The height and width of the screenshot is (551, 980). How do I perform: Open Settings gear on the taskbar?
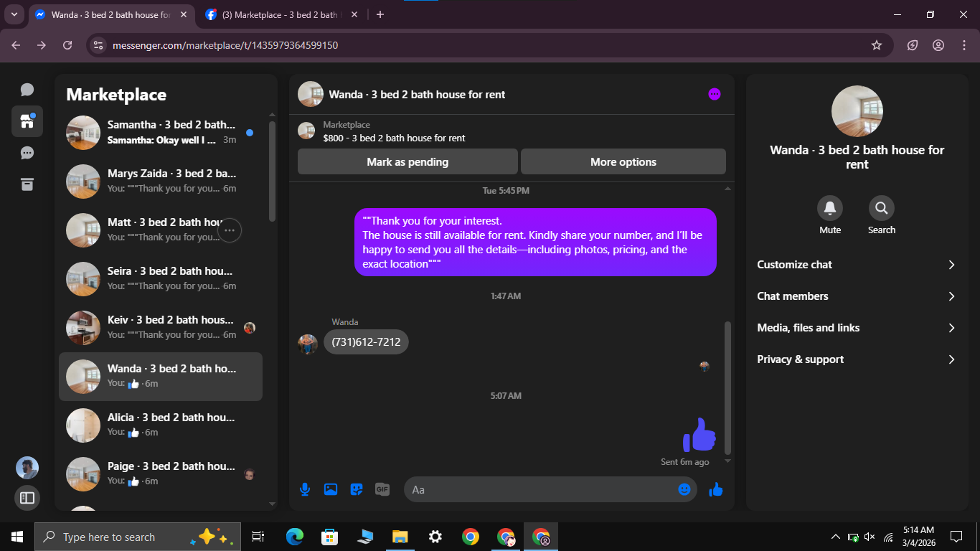[435, 537]
